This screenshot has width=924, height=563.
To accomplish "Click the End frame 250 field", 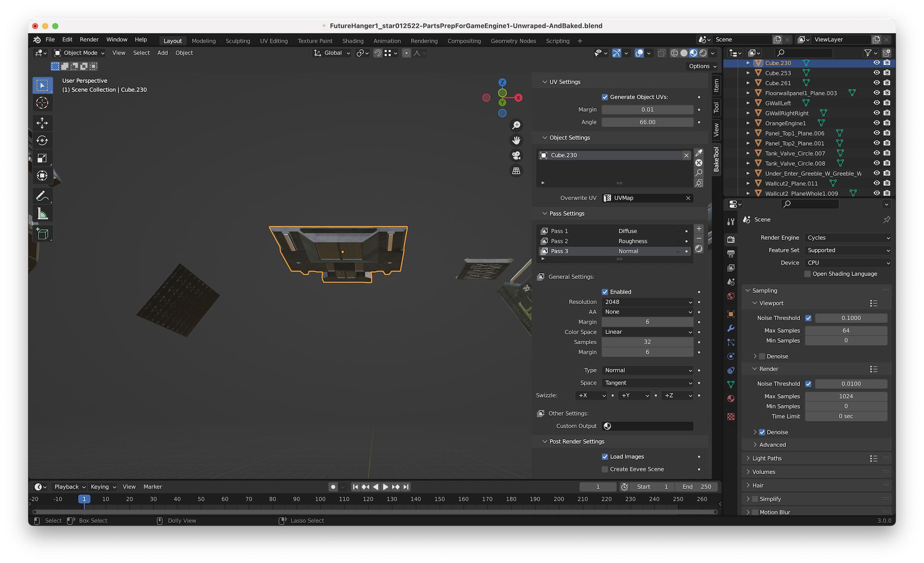I will pos(696,487).
